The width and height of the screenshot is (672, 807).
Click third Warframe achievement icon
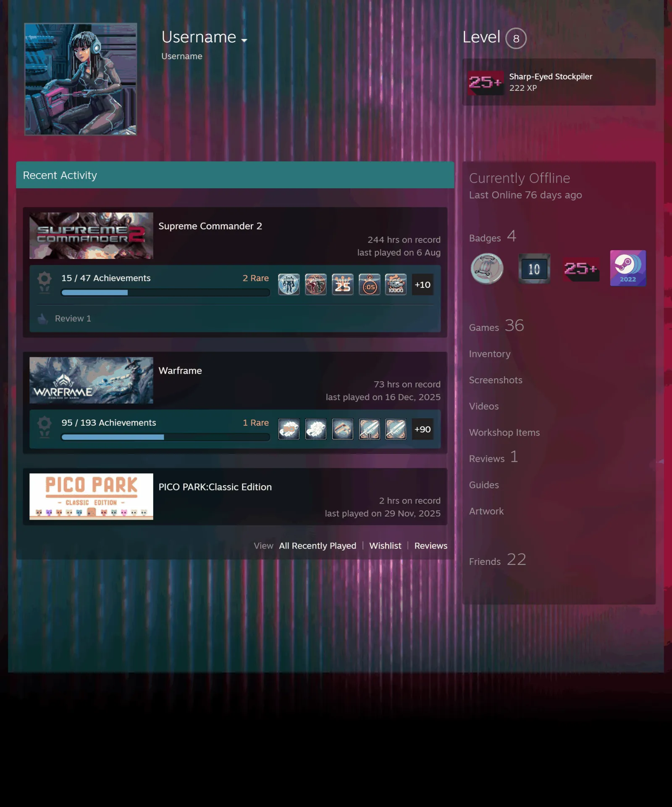click(x=343, y=429)
